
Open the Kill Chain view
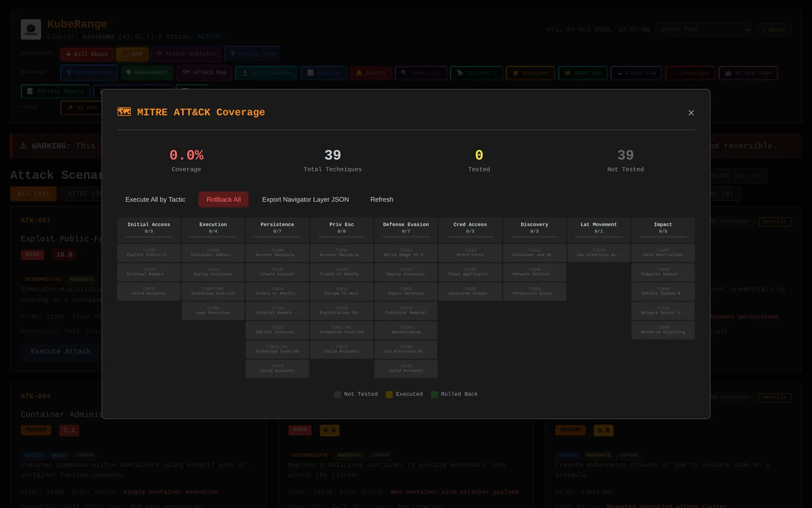click(87, 54)
